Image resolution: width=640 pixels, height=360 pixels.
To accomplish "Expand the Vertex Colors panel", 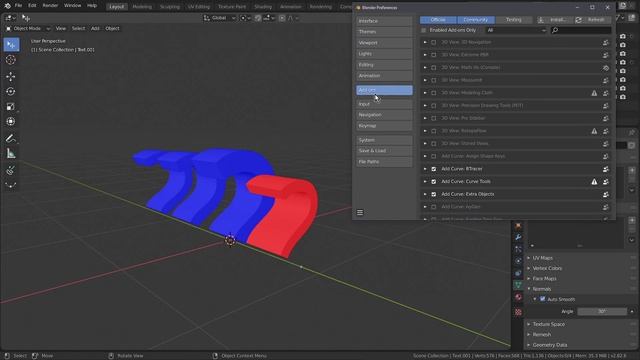I will point(547,269).
